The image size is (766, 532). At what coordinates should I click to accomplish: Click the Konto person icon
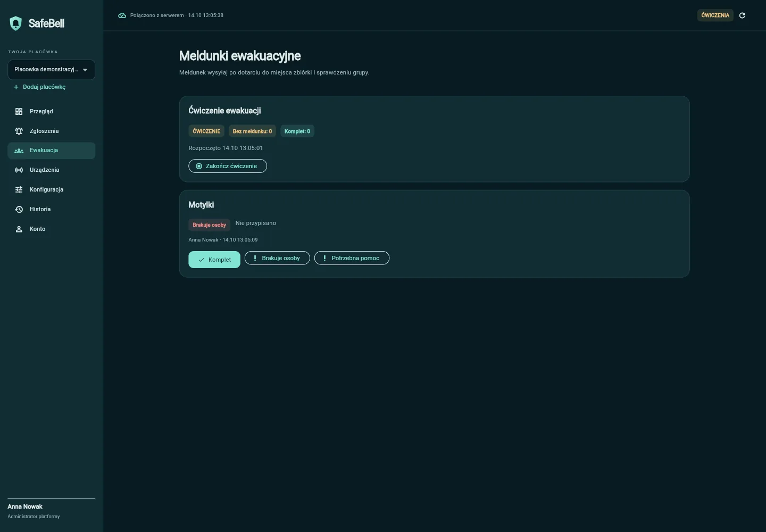point(19,229)
